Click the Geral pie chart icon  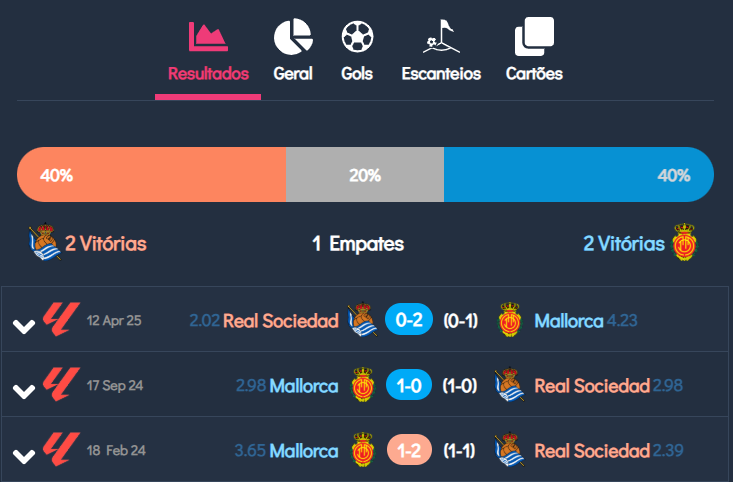coord(293,37)
